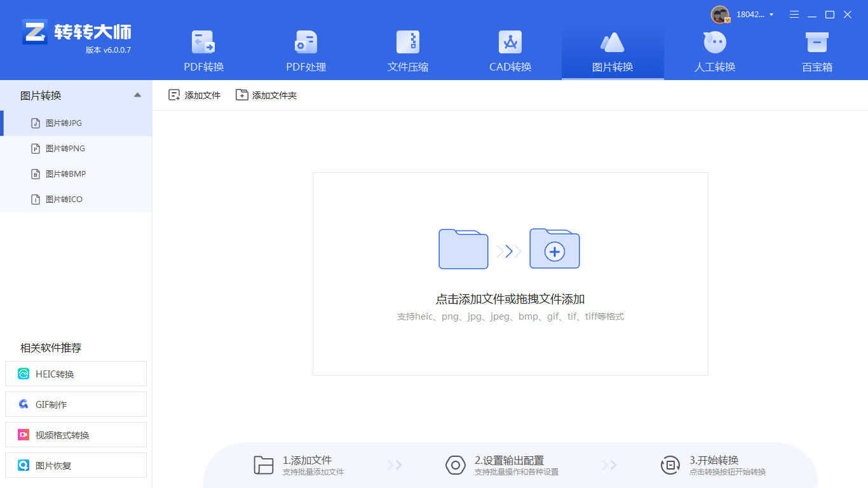This screenshot has height=488, width=868.
Task: Click the 添加文件 toolbar button label
Action: point(203,95)
